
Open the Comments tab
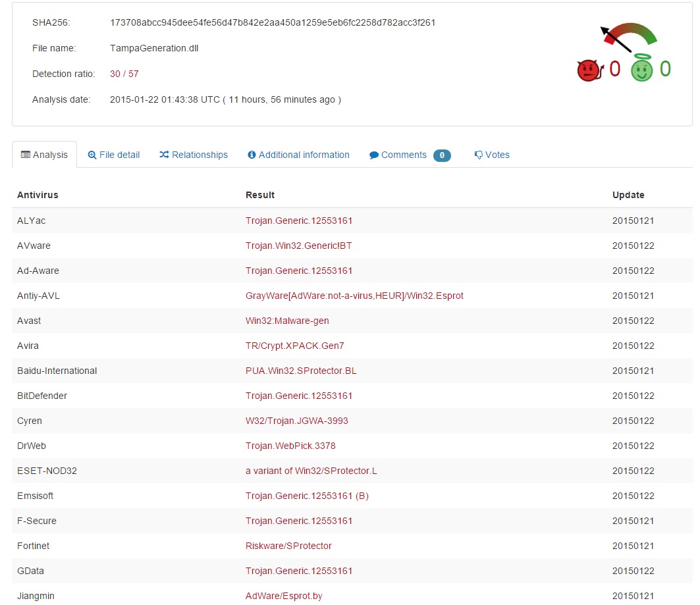[410, 155]
